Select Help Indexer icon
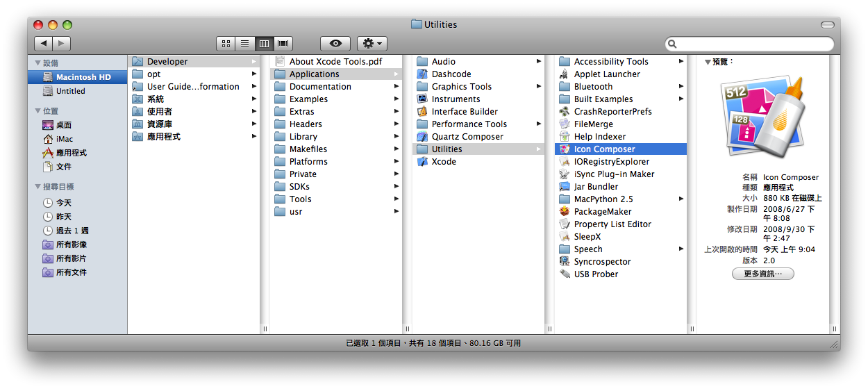Image resolution: width=868 pixels, height=389 pixels. (565, 137)
